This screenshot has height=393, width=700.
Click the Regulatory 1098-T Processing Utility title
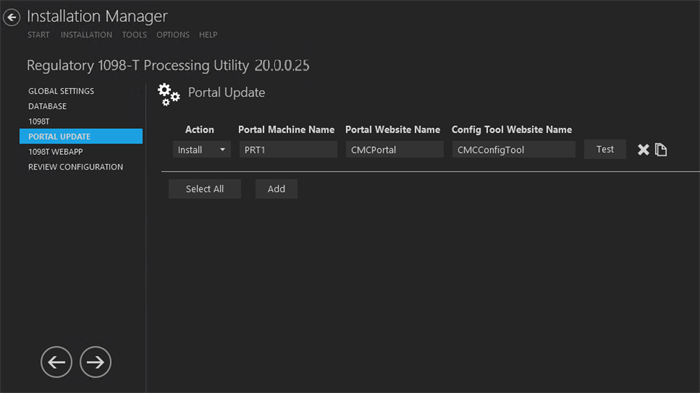[x=168, y=66]
